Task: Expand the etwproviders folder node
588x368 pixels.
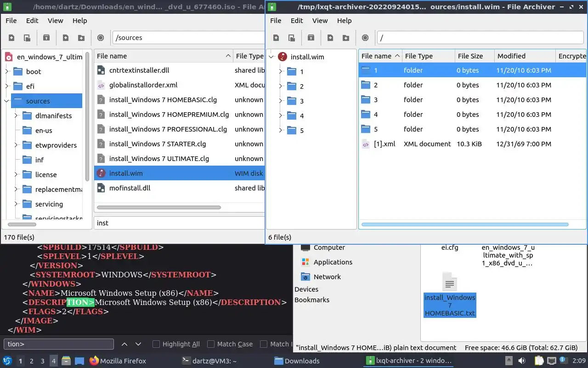Action: pyautogui.click(x=16, y=145)
